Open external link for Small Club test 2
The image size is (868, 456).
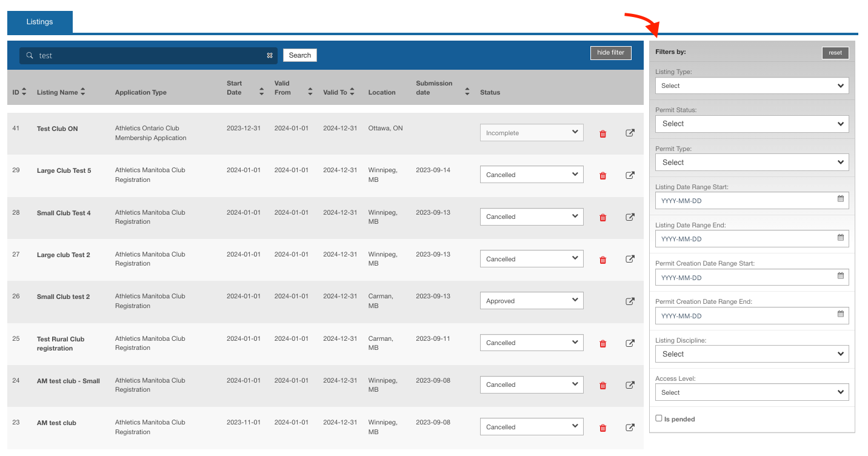coord(630,301)
